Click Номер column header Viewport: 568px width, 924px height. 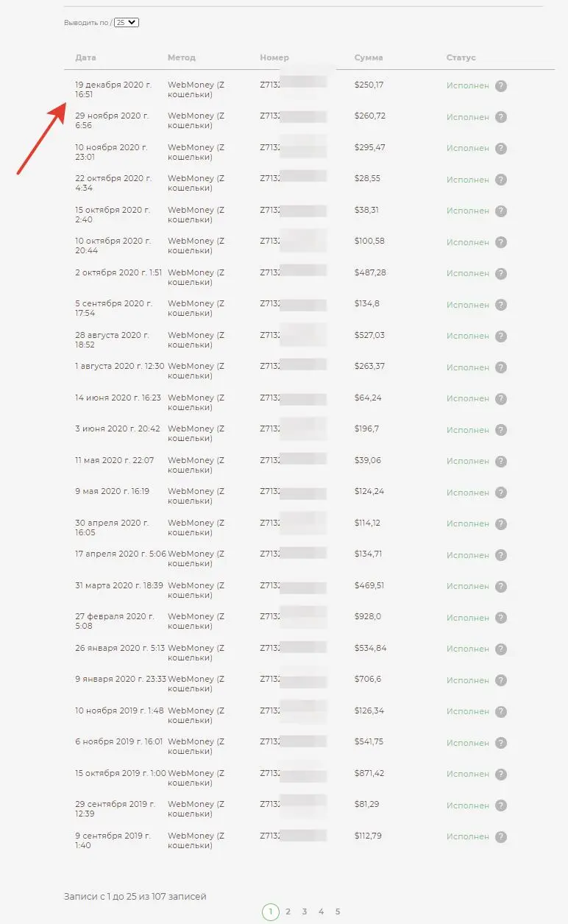[274, 57]
